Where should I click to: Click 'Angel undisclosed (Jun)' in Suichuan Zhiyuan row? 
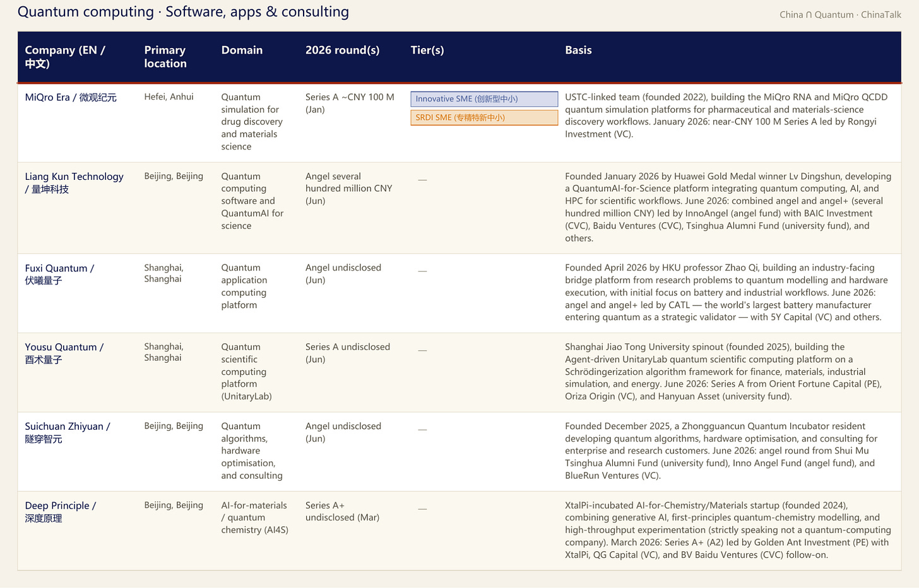[343, 432]
